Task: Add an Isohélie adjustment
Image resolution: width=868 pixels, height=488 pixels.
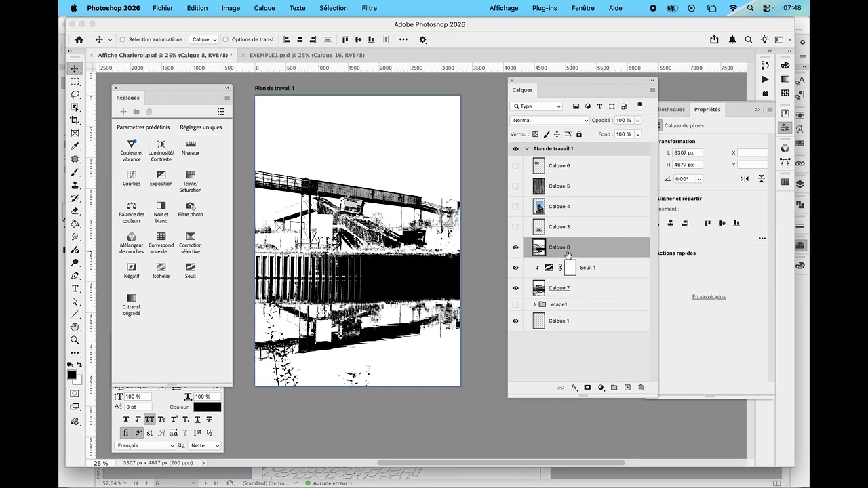Action: click(x=161, y=271)
